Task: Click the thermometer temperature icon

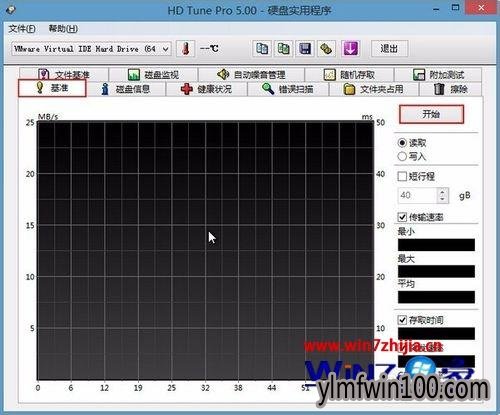Action: pyautogui.click(x=185, y=49)
